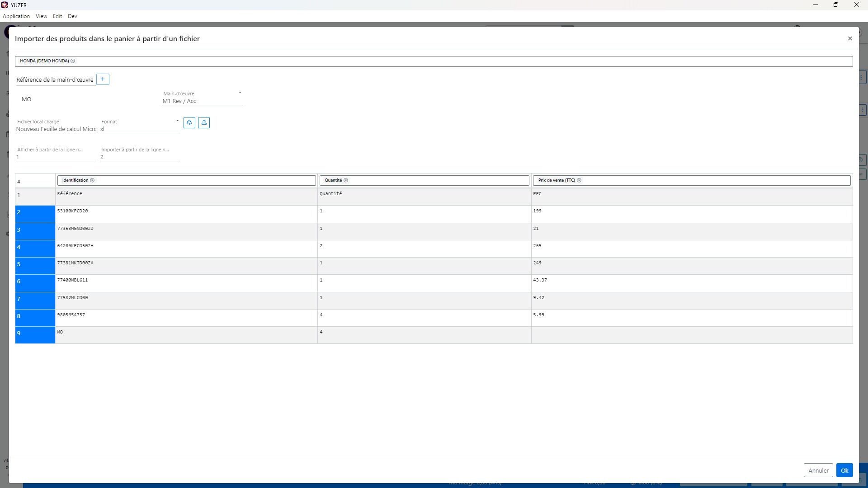Image resolution: width=868 pixels, height=488 pixels.
Task: Remove the Identification column tag
Action: coord(92,180)
